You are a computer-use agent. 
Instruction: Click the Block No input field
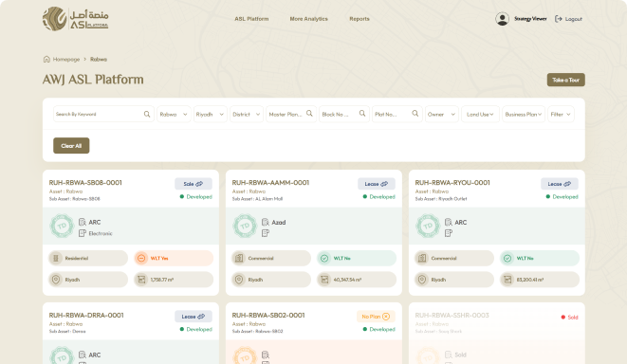pos(344,115)
